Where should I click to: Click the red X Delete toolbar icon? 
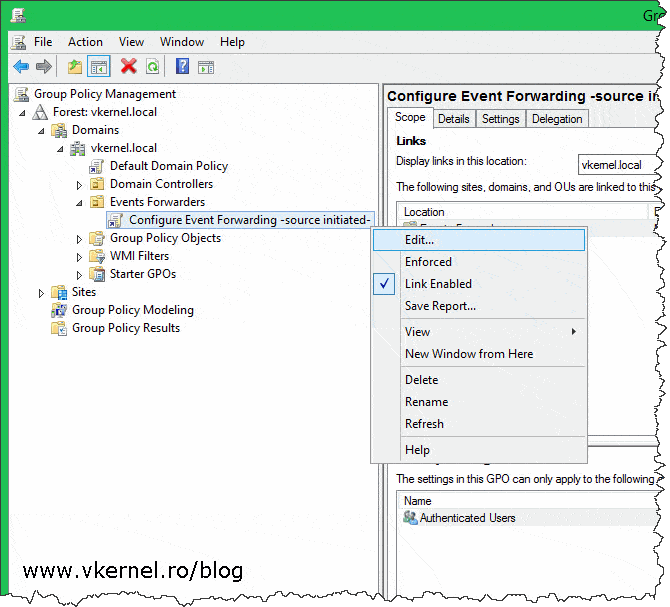(x=129, y=67)
